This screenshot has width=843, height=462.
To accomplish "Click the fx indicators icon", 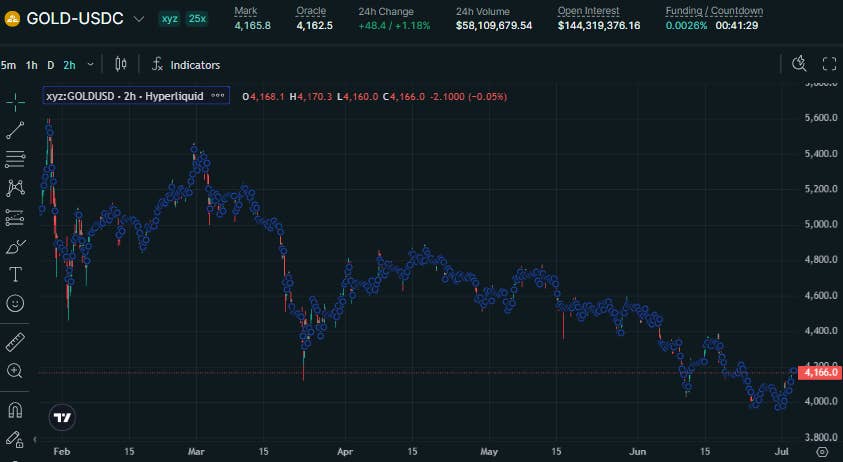I will (157, 65).
